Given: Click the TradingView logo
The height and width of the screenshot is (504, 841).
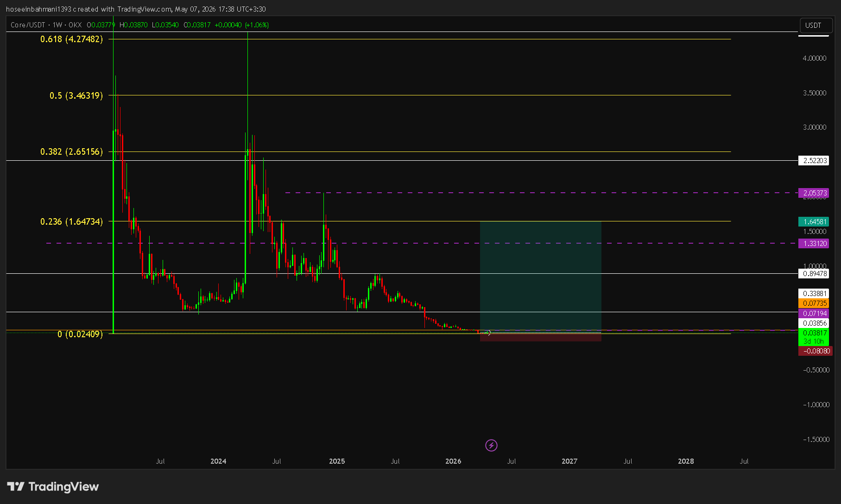Looking at the screenshot, I should 53,486.
